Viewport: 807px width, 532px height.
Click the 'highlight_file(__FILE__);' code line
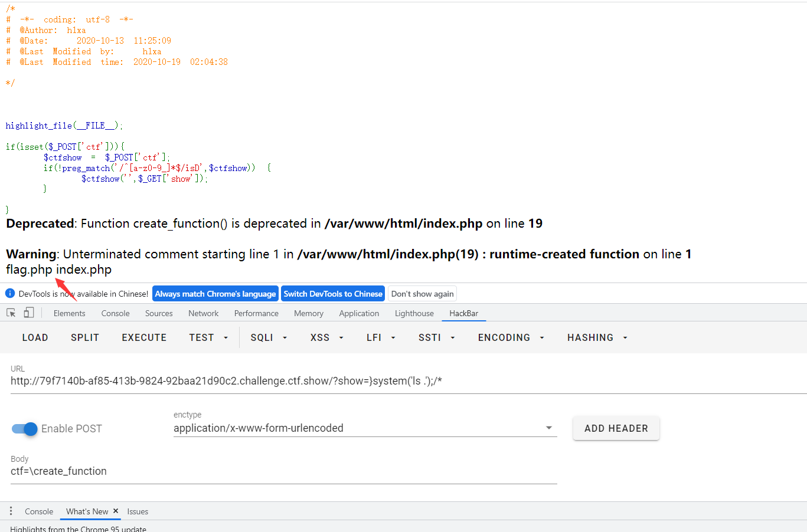tap(64, 126)
